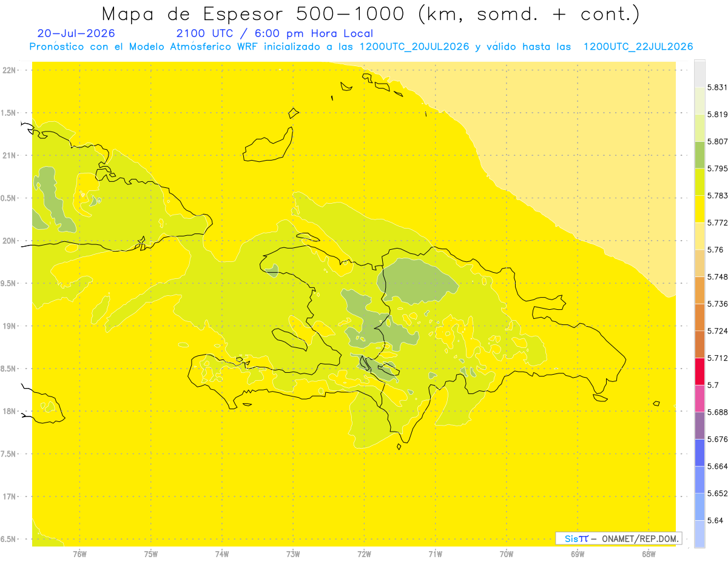Click the red legend swatch above 5.7
Image resolution: width=728 pixels, height=562 pixels.
point(699,371)
